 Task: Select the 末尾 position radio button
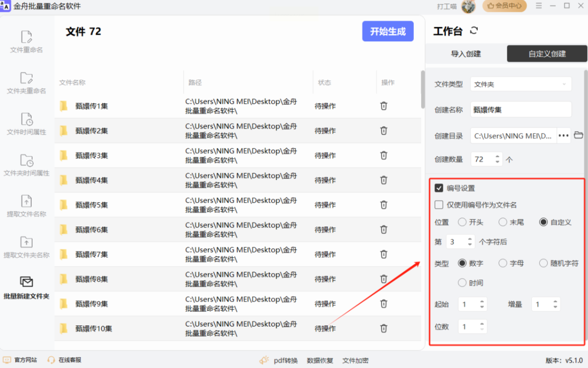(503, 222)
